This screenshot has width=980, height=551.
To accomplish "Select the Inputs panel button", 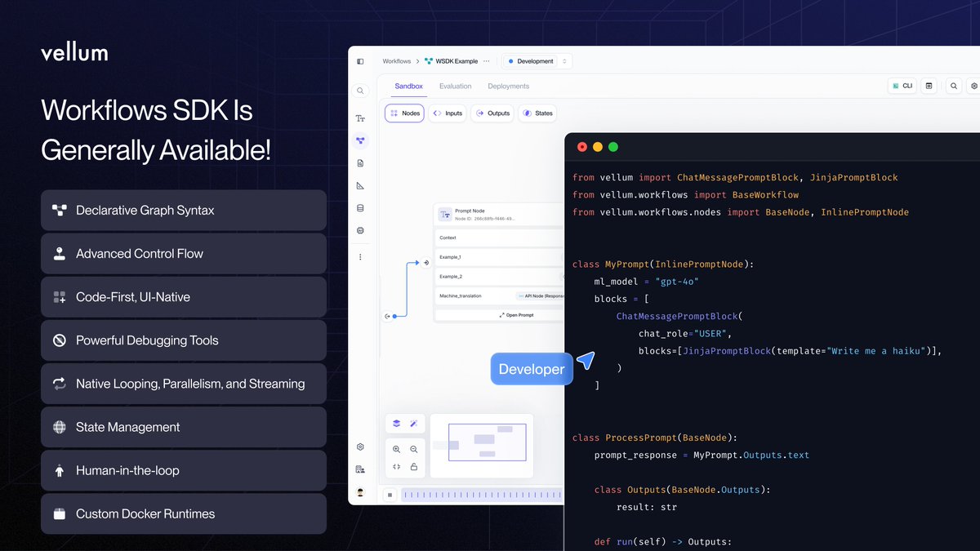I will pos(447,113).
